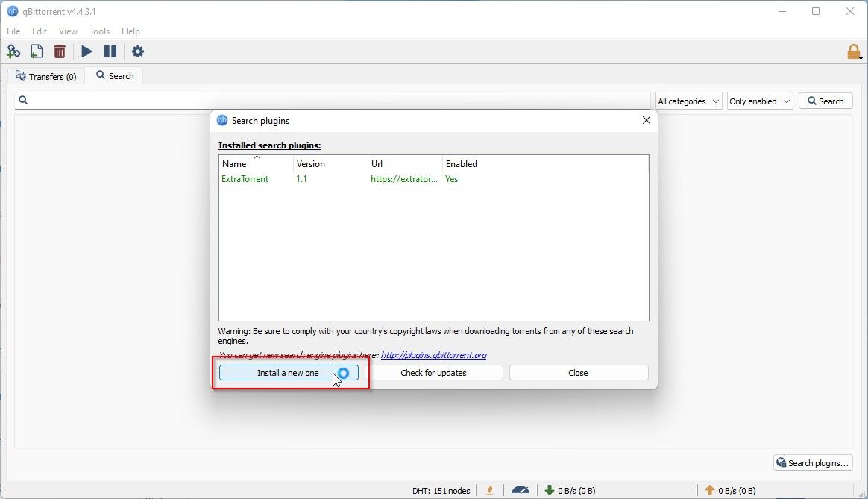Open the Edit menu
The width and height of the screenshot is (868, 499).
[x=40, y=31]
